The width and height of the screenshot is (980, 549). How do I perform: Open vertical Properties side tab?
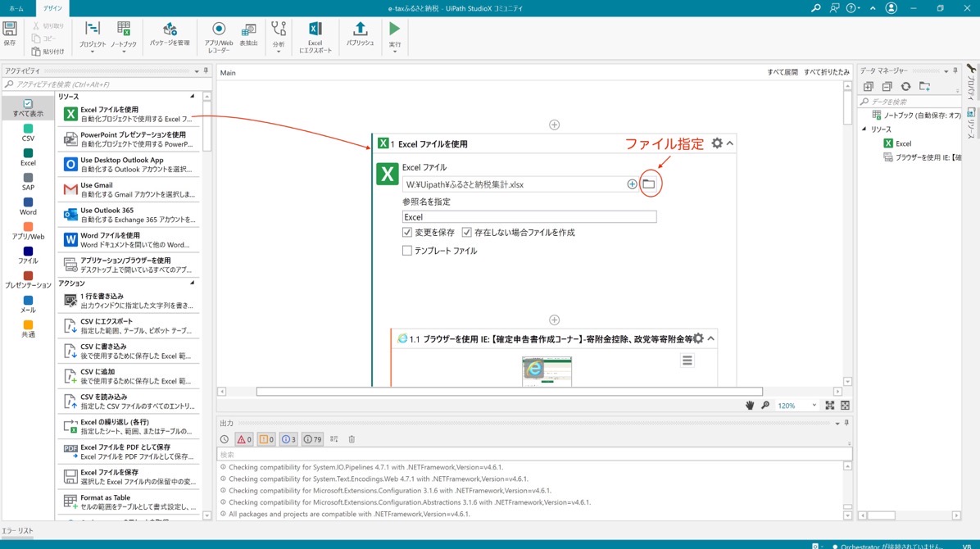[x=971, y=82]
